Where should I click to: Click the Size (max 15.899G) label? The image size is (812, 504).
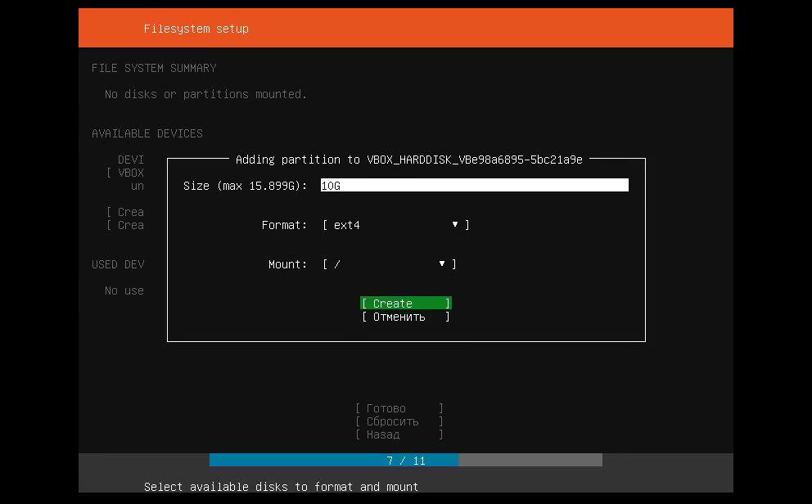245,186
